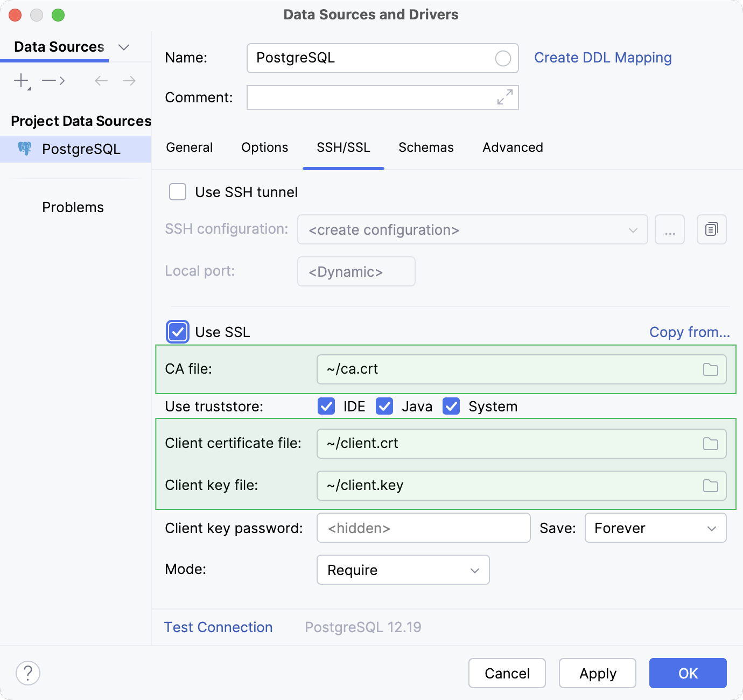Pick the color circle in Name field
743x700 pixels.
click(503, 58)
